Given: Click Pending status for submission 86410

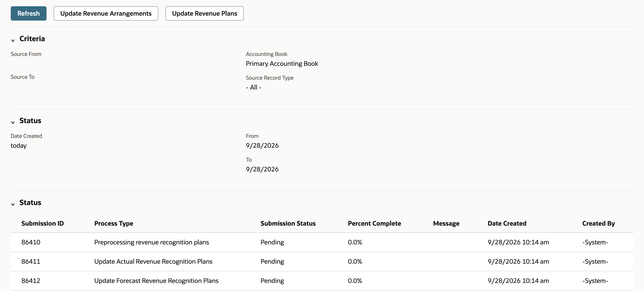Looking at the screenshot, I should tap(272, 242).
